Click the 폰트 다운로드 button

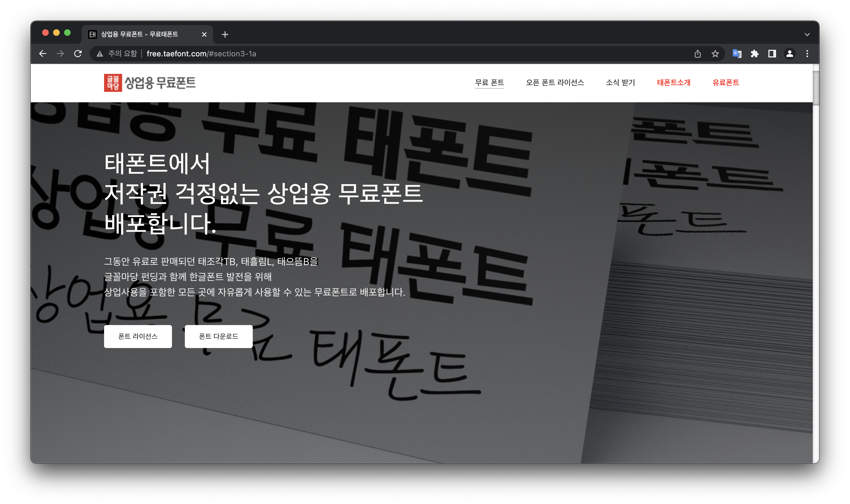pyautogui.click(x=219, y=336)
